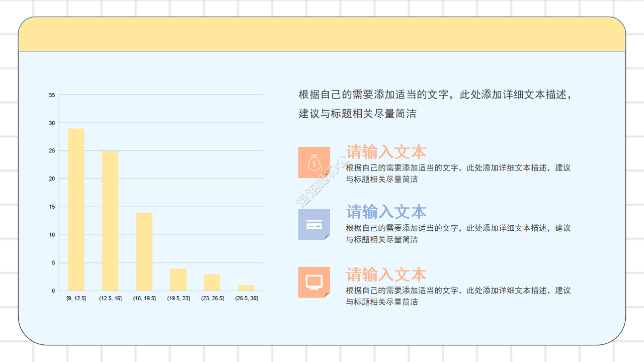
Task: Select the first orange 请输入文本 heading
Action: coord(386,152)
